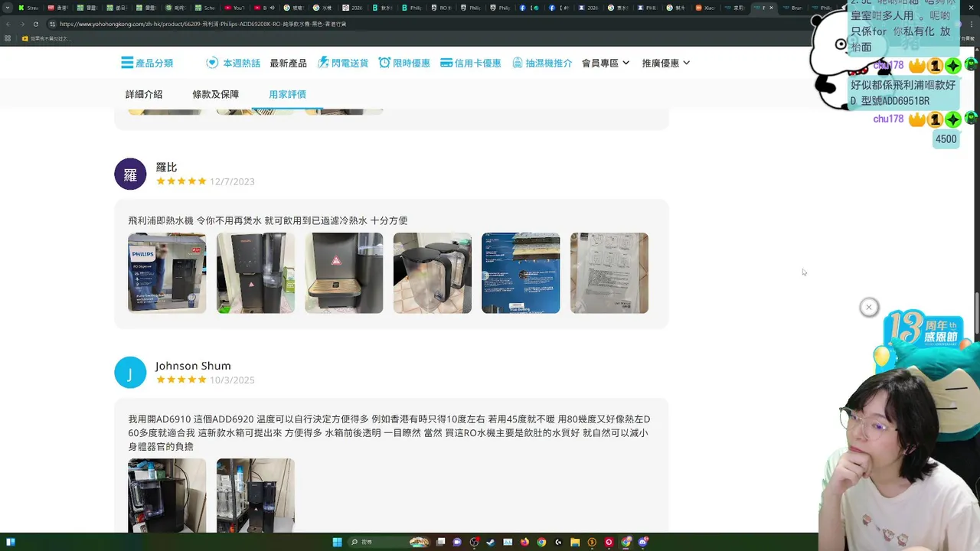
Task: Open OBS Studio from the taskbar
Action: point(474,543)
